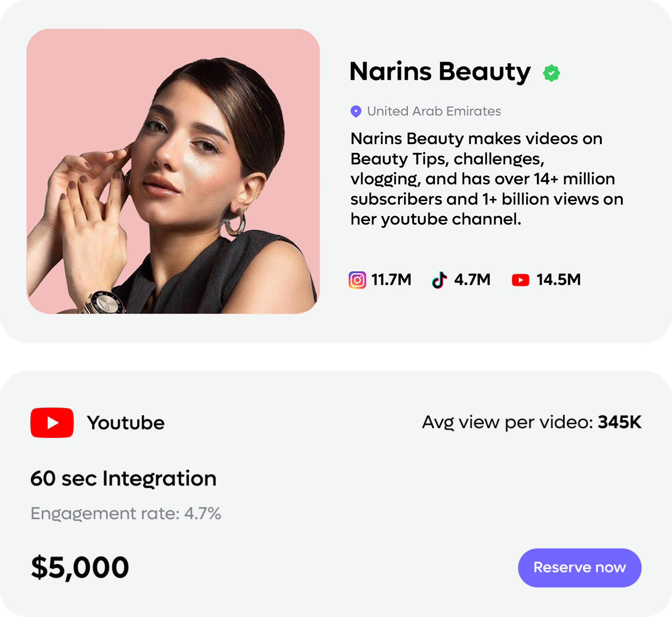Click the Youtube platform label
The image size is (672, 617).
126,423
